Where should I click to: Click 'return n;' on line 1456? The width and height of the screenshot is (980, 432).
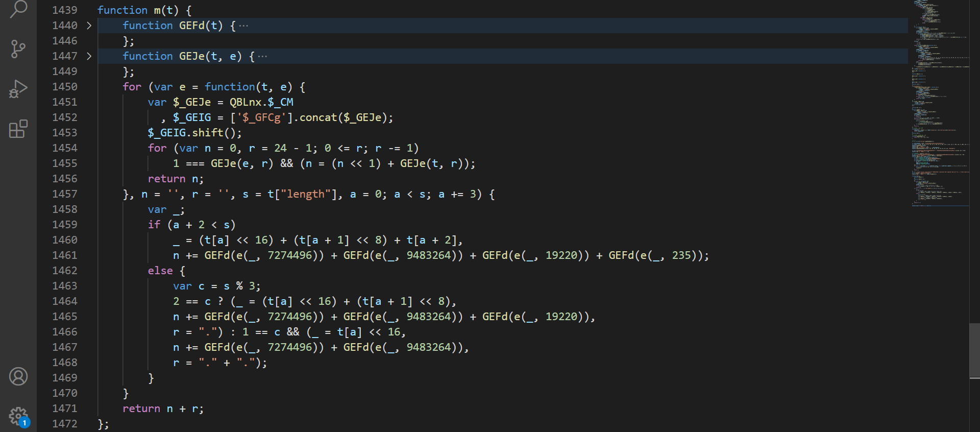tap(176, 179)
